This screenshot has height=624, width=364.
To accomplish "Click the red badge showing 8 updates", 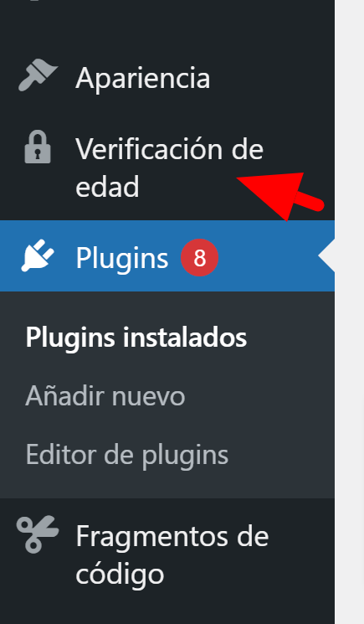I will click(x=199, y=257).
